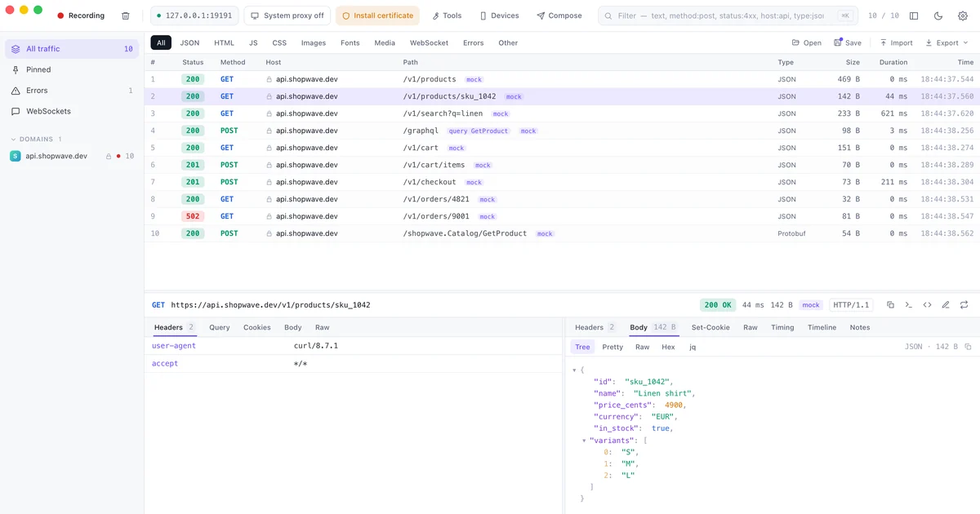Switch to dark mode moon icon
The image size is (980, 514).
938,16
